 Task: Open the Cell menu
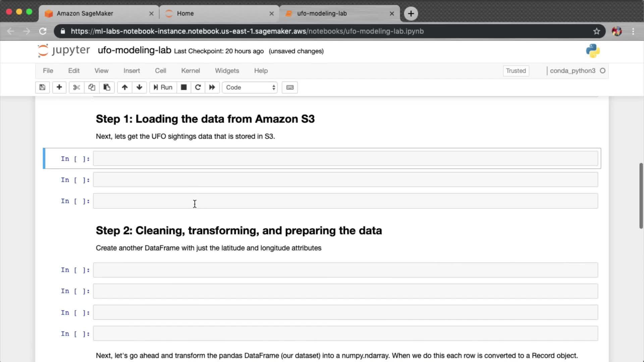[160, 71]
